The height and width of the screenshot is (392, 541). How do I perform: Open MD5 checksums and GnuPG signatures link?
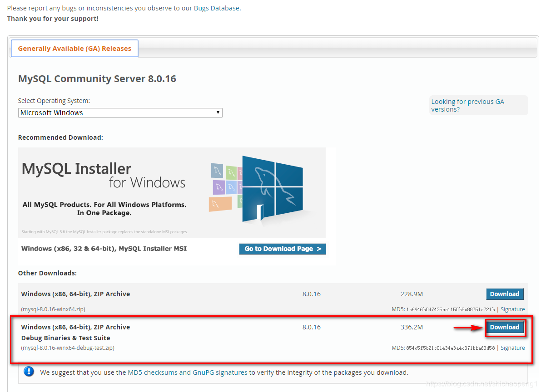coord(187,372)
